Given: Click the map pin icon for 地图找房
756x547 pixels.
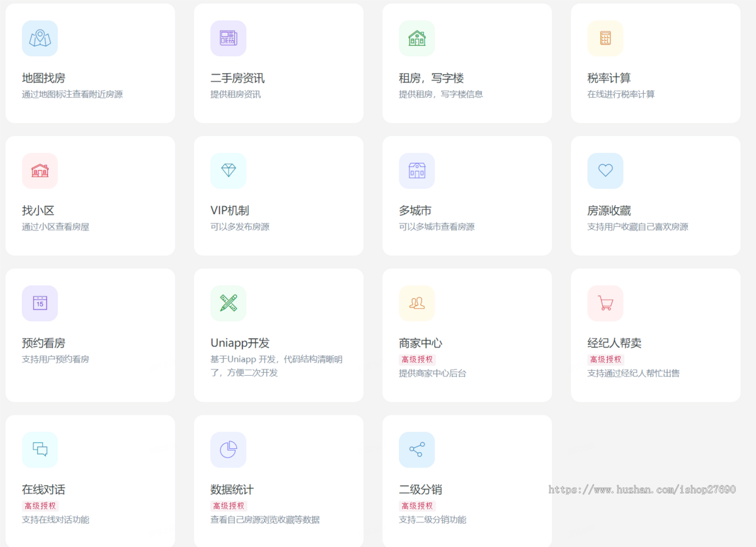Looking at the screenshot, I should tap(40, 38).
